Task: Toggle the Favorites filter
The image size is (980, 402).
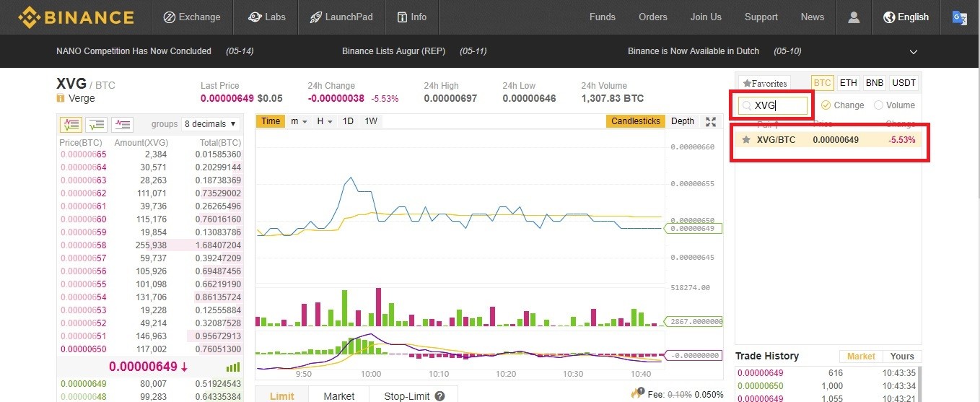Action: point(765,83)
